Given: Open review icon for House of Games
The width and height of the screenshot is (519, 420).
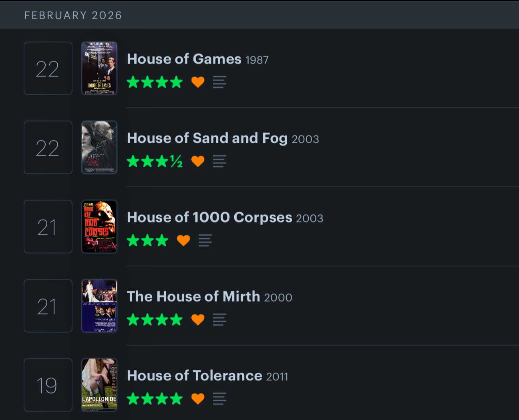Looking at the screenshot, I should [219, 82].
